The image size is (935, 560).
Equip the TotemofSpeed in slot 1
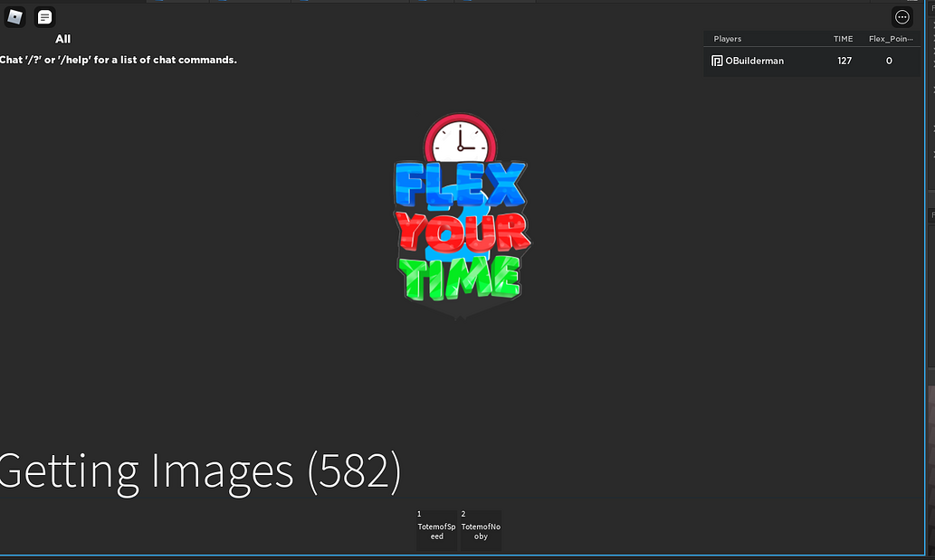pyautogui.click(x=436, y=529)
